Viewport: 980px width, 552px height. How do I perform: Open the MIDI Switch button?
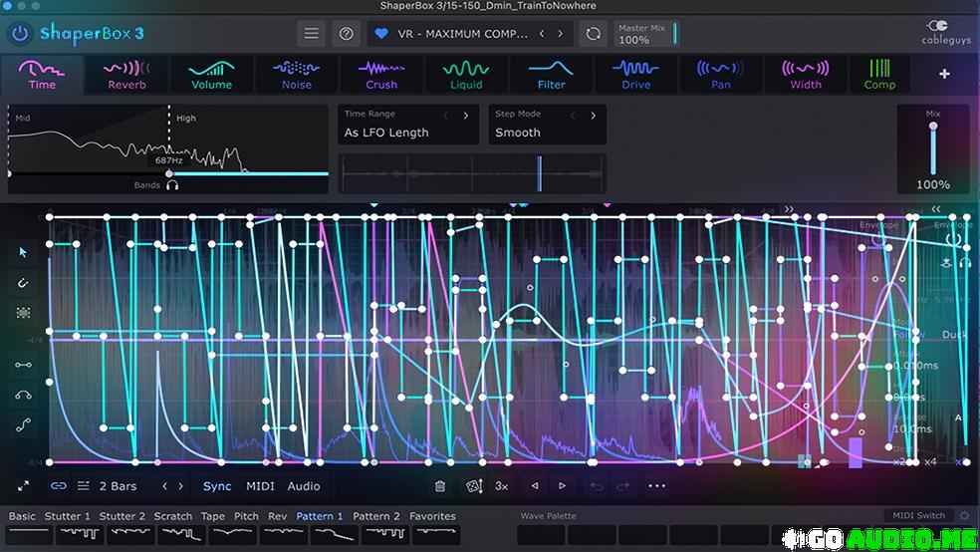918,516
